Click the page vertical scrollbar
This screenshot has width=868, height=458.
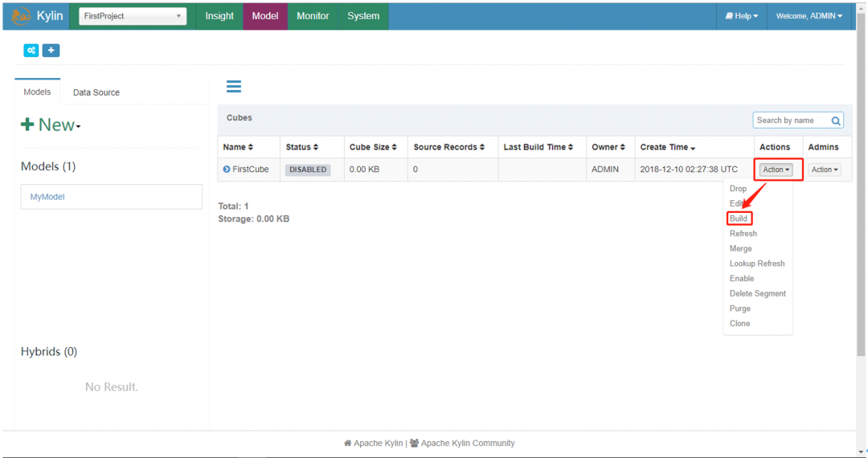(861, 186)
